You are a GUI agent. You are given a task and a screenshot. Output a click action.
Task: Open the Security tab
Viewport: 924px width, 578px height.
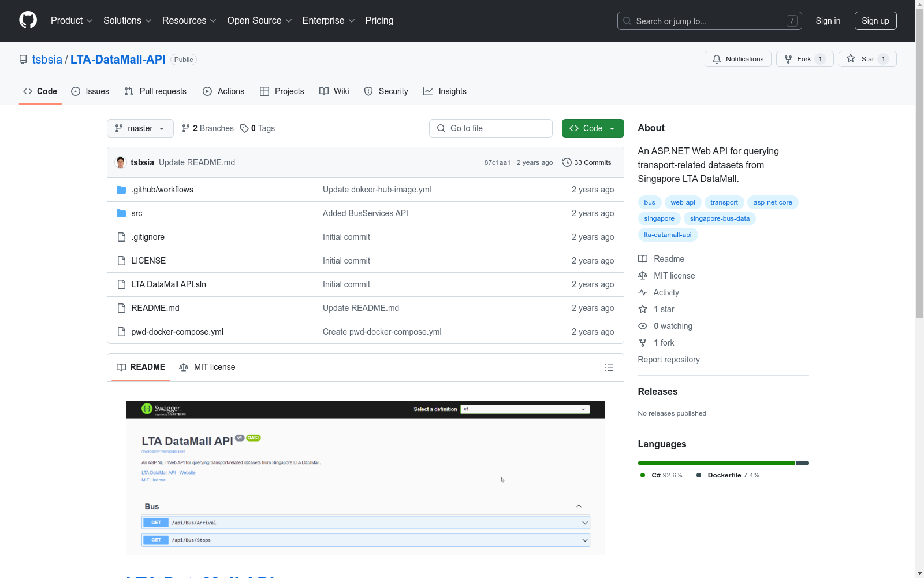pos(386,91)
